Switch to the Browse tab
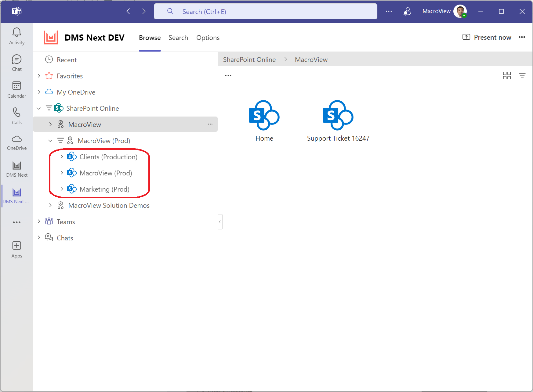Image resolution: width=533 pixels, height=392 pixels. coord(150,38)
